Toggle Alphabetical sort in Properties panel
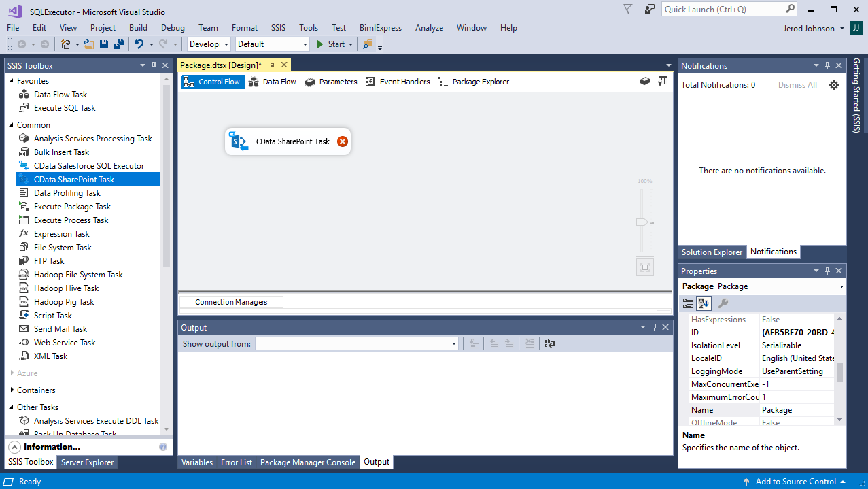The width and height of the screenshot is (868, 489). click(704, 303)
